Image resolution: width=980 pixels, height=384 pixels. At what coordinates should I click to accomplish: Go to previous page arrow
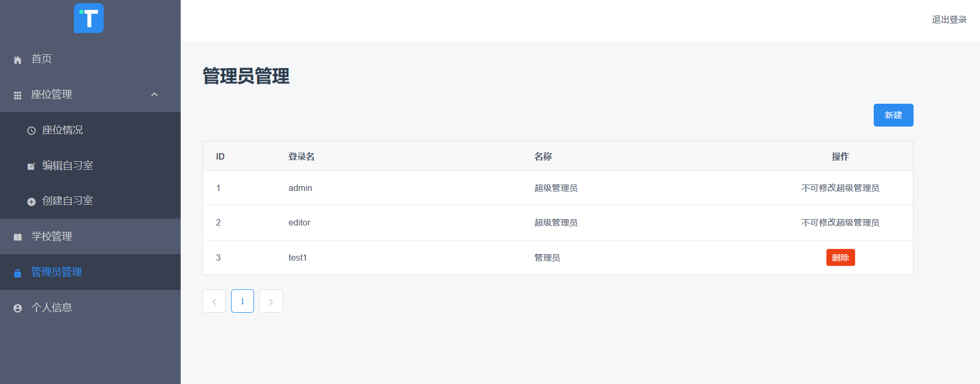pos(214,302)
